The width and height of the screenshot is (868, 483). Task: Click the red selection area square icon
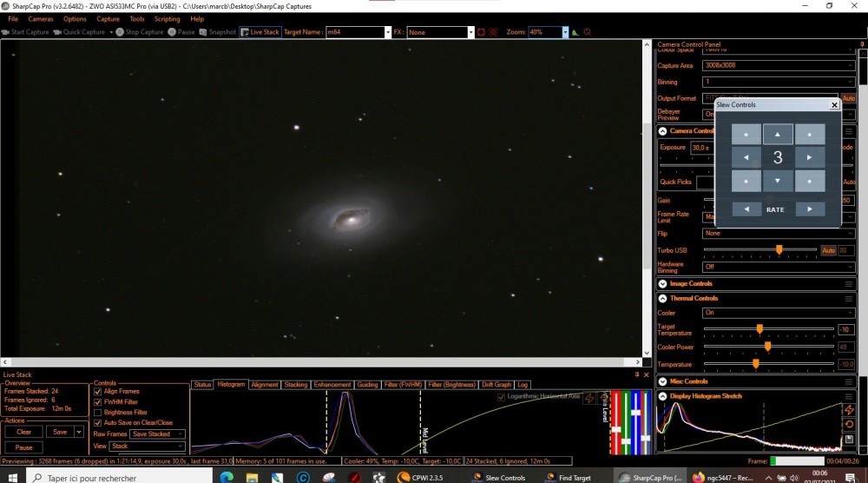(x=481, y=32)
